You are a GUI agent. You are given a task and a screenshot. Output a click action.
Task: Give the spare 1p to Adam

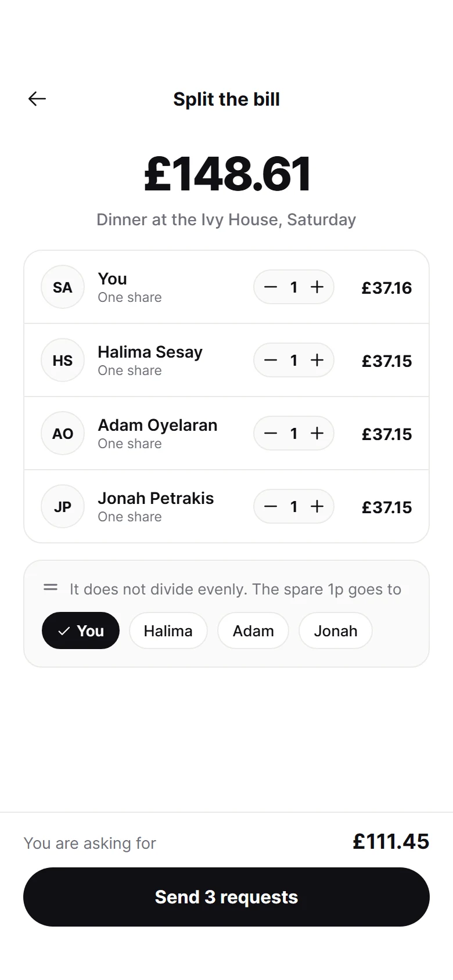pyautogui.click(x=253, y=630)
